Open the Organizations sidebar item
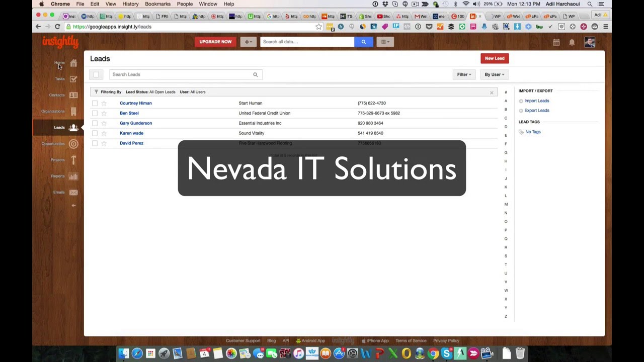 [x=59, y=111]
